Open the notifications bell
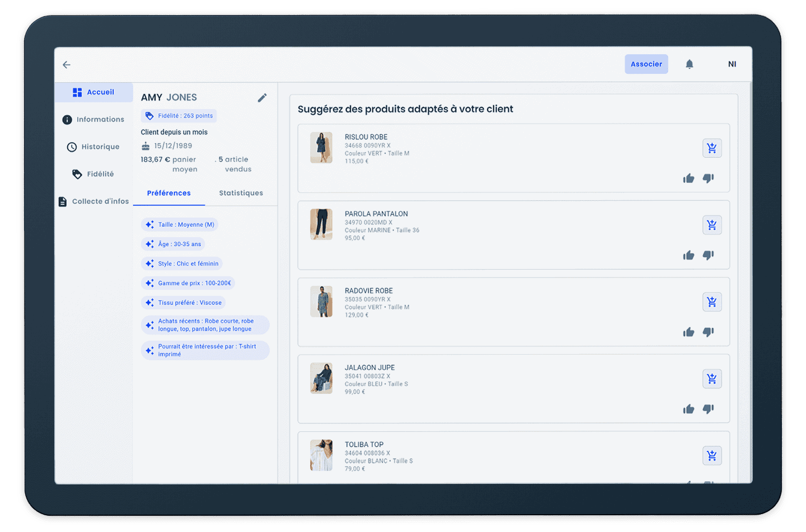Viewport: 806px width, 532px height. (690, 64)
